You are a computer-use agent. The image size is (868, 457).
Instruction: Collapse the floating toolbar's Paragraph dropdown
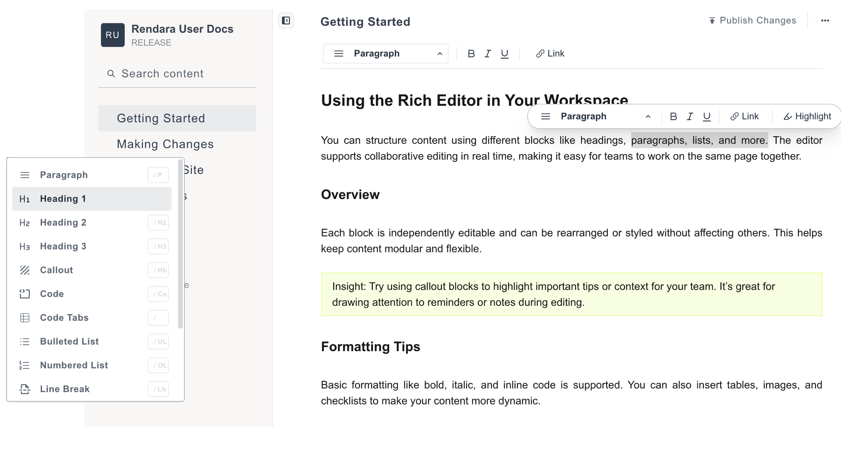(648, 116)
